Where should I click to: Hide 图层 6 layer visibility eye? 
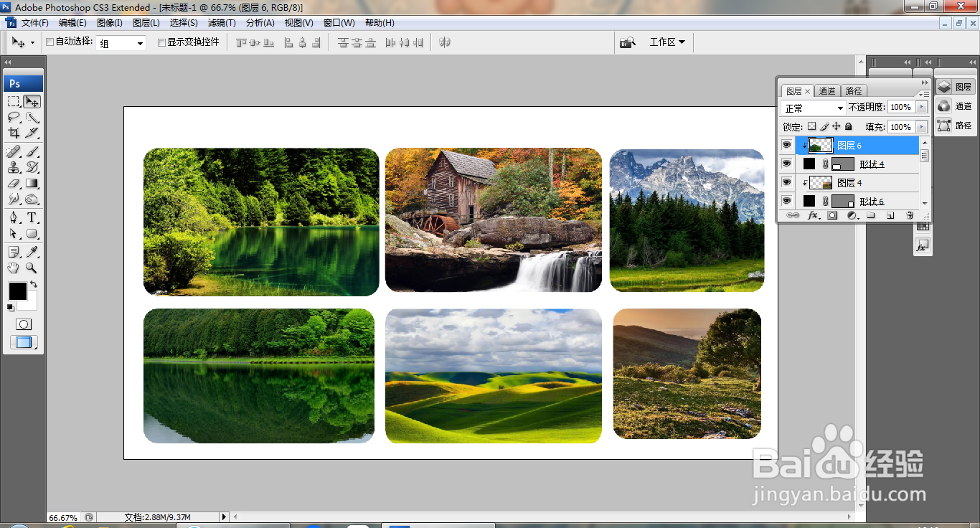click(787, 146)
